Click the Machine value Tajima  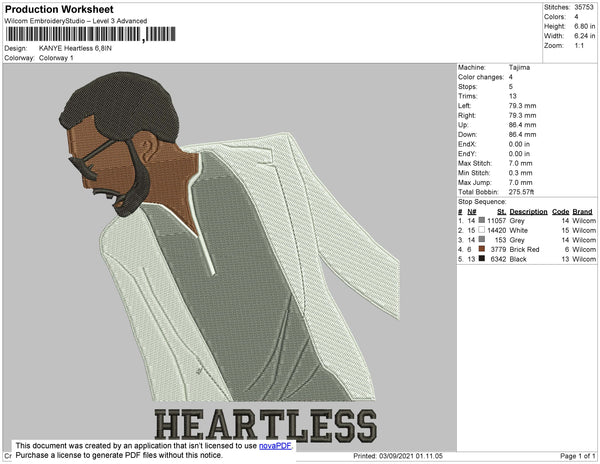pyautogui.click(x=519, y=67)
